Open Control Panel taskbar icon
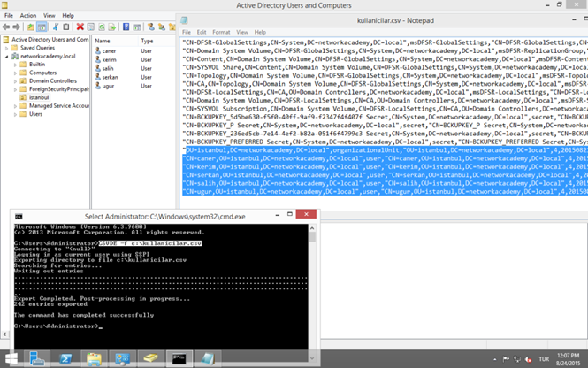 [x=122, y=359]
